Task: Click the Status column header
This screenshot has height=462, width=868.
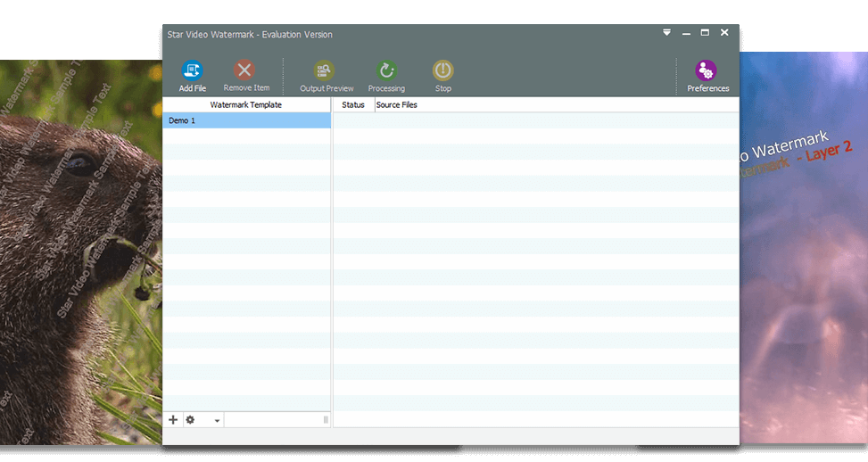Action: (x=353, y=104)
